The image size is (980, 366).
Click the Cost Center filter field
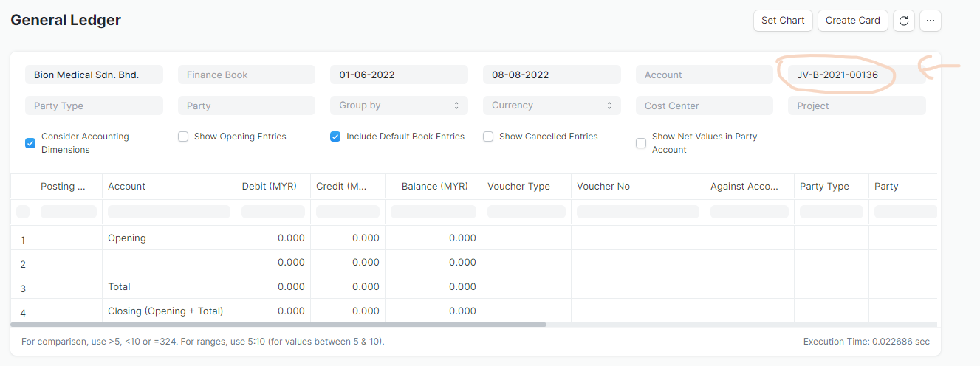point(705,106)
